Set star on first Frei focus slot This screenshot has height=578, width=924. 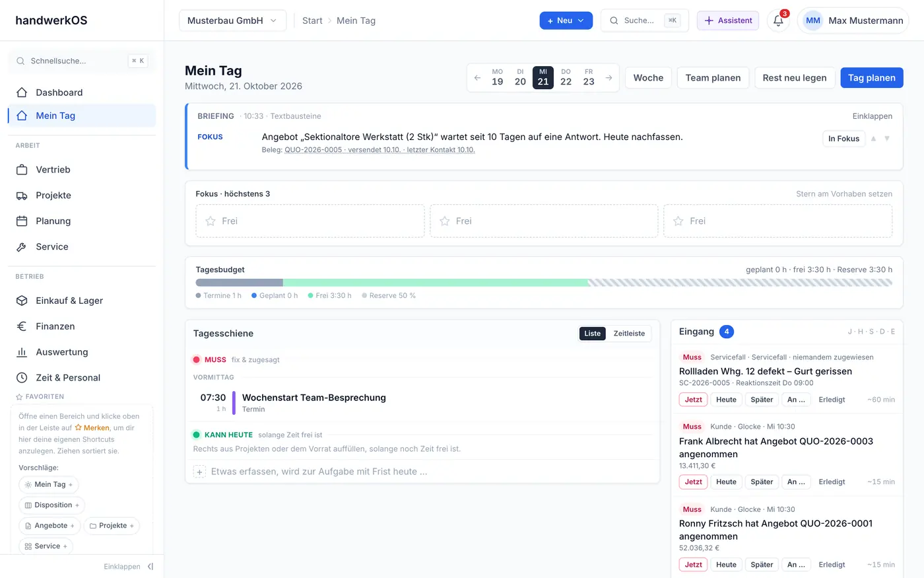(211, 221)
